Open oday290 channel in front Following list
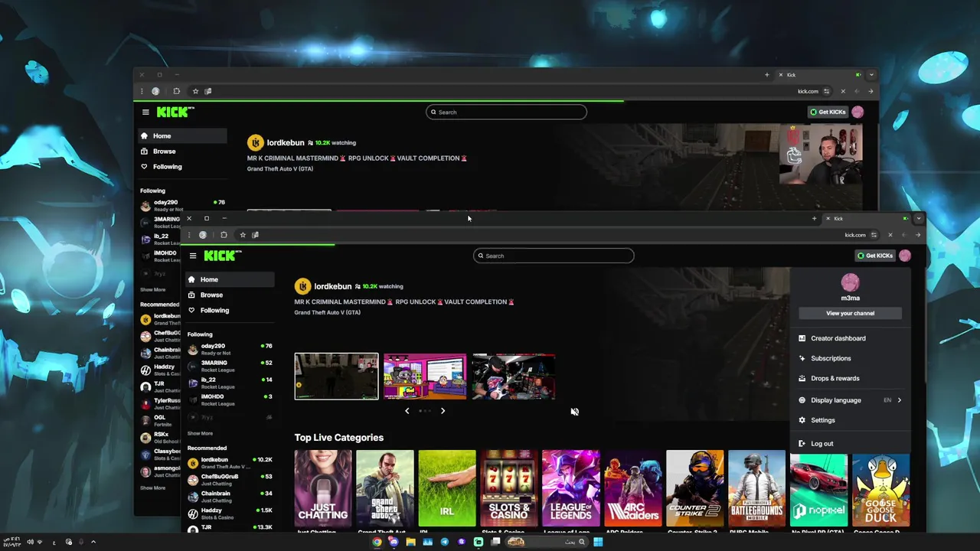 [229, 349]
